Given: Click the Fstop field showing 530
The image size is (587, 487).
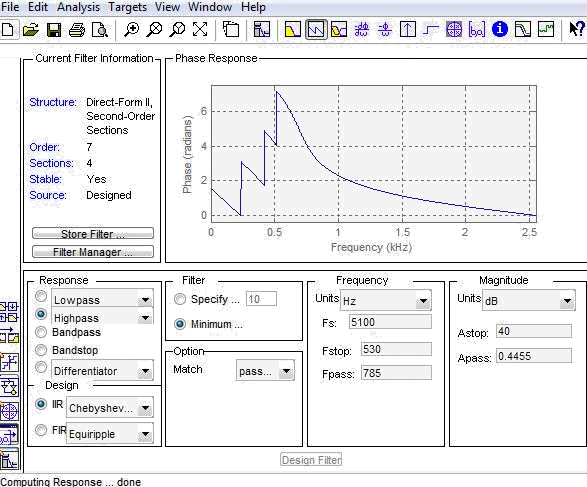Looking at the screenshot, I should pyautogui.click(x=396, y=349).
